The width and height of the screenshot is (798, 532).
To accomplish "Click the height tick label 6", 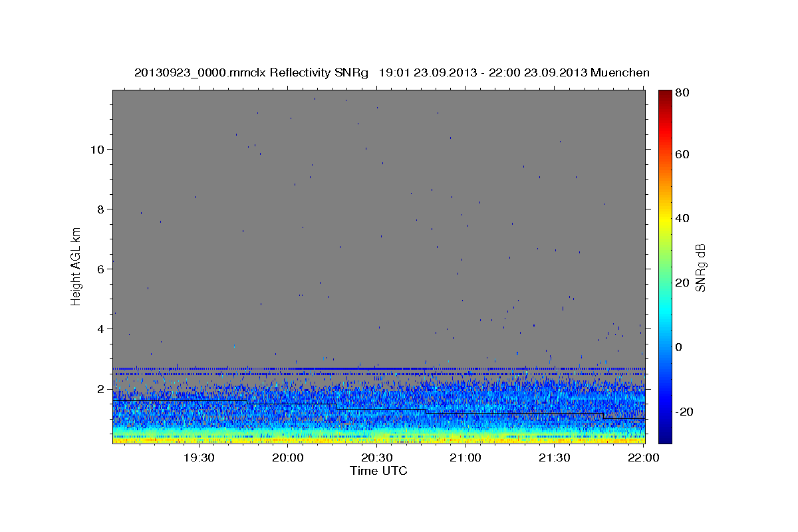I will coord(102,269).
